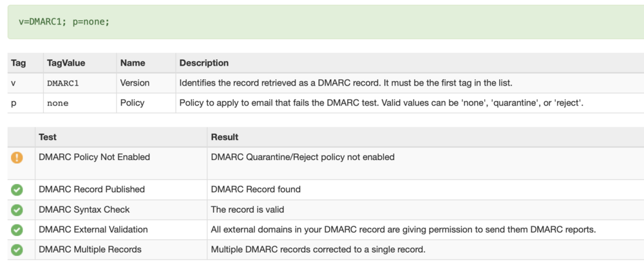Click the orange warning icon for DMARC Policy
The width and height of the screenshot is (644, 272).
[x=17, y=157]
